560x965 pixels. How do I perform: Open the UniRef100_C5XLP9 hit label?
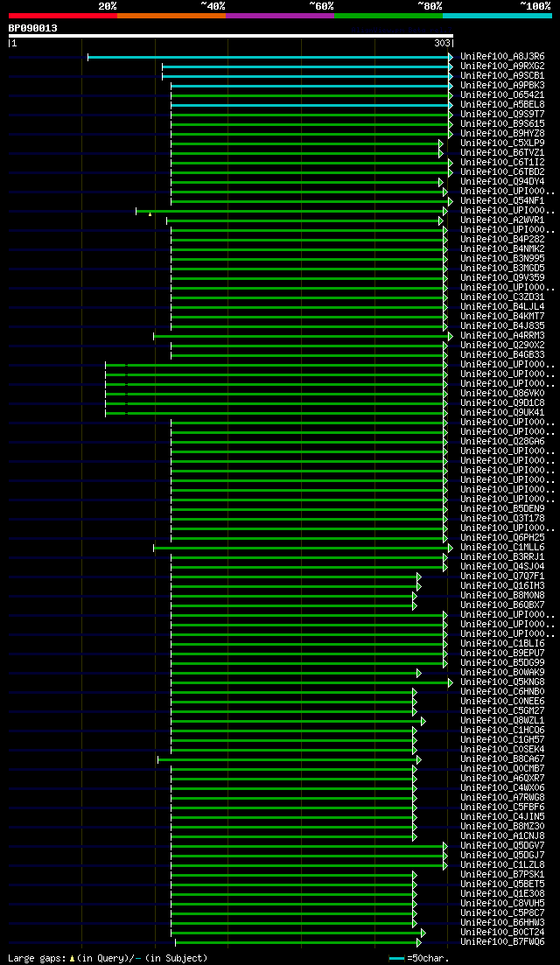(502, 143)
